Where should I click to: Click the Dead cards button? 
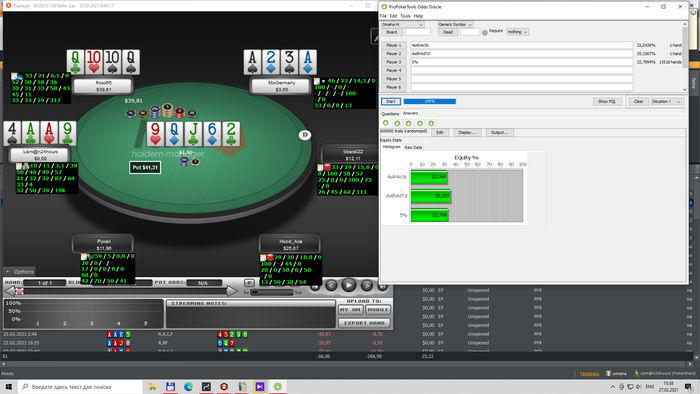pyautogui.click(x=448, y=32)
